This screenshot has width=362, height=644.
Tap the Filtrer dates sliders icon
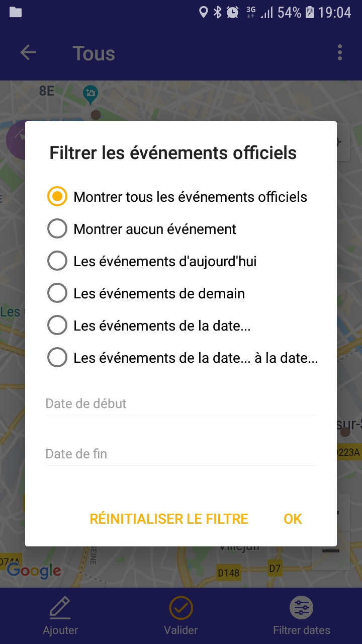[x=302, y=608]
